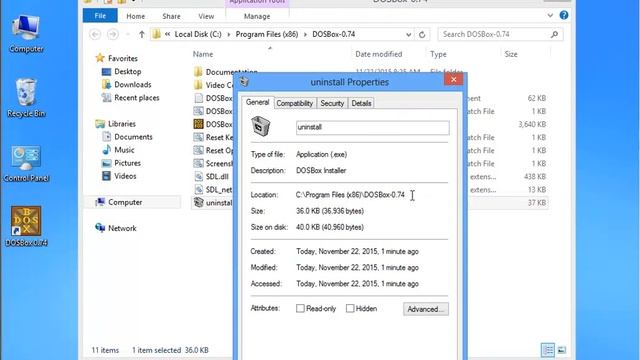Click the search magnifier icon
The image size is (640, 360).
[554, 34]
